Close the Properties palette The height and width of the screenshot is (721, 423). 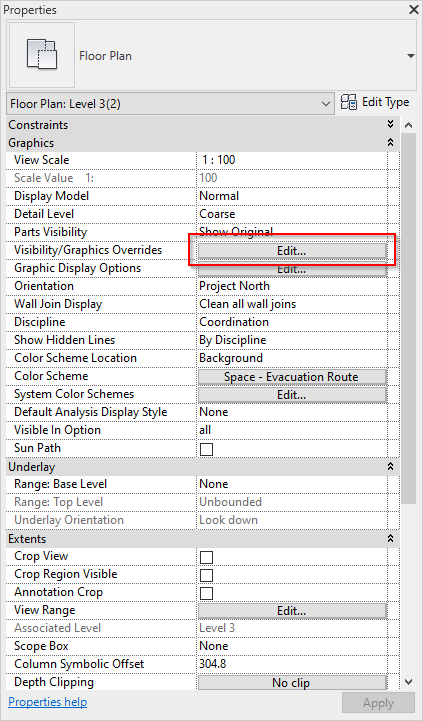click(x=412, y=9)
